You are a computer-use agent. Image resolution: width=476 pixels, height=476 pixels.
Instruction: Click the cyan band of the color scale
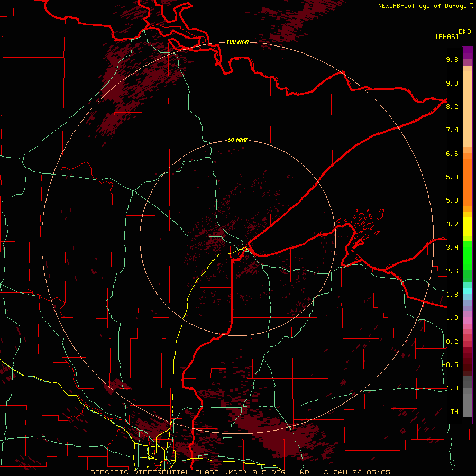pyautogui.click(x=467, y=291)
